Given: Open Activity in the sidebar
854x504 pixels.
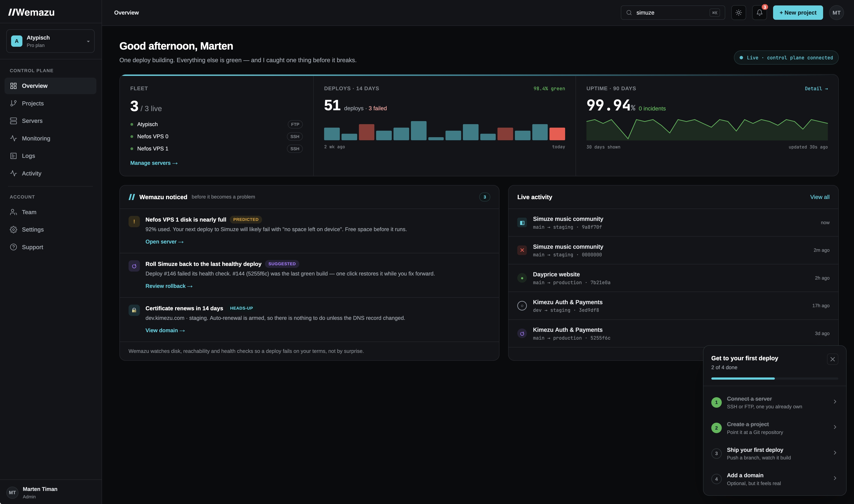Looking at the screenshot, I should [x=50, y=174].
